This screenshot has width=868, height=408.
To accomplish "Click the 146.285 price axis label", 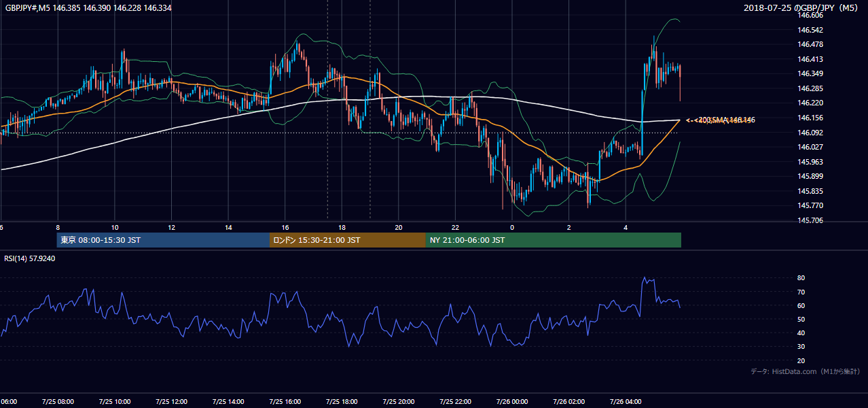I will pos(810,88).
